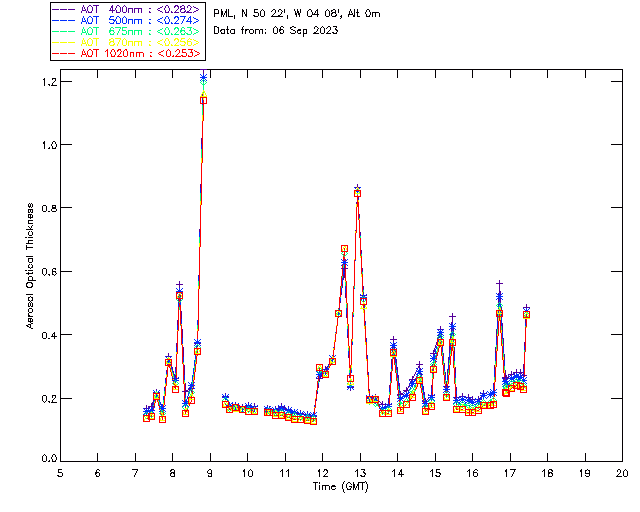Click the red square data point near 1.14 before hour 9

(203, 100)
